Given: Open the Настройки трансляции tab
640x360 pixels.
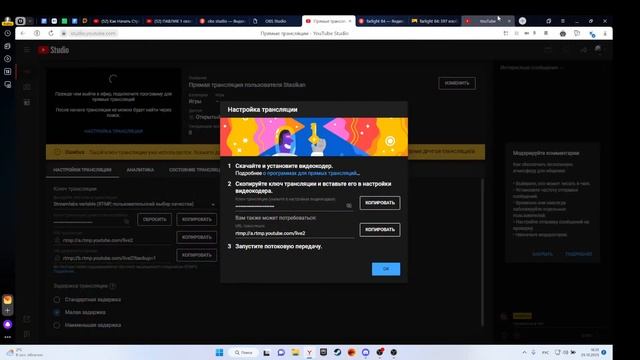Looking at the screenshot, I should pos(82,170).
